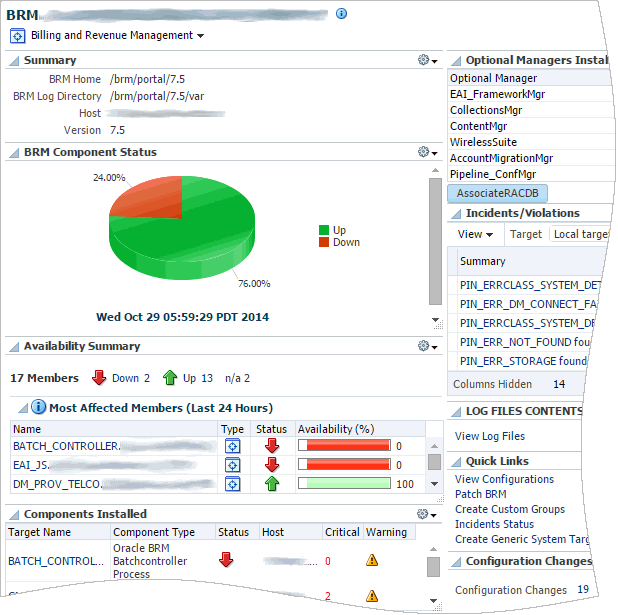This screenshot has width=618, height=615.
Task: Click View Log Files link
Action: (490, 436)
